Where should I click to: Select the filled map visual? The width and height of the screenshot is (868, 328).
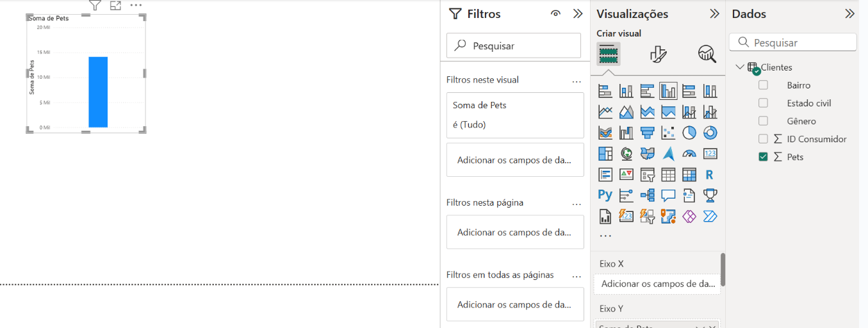pyautogui.click(x=647, y=154)
